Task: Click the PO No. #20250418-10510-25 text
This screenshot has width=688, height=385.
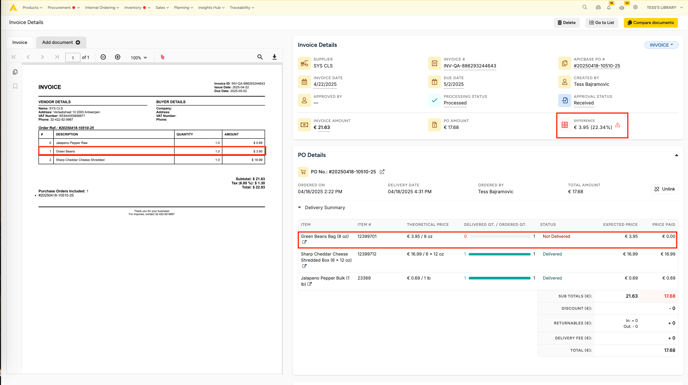Action: coord(343,172)
